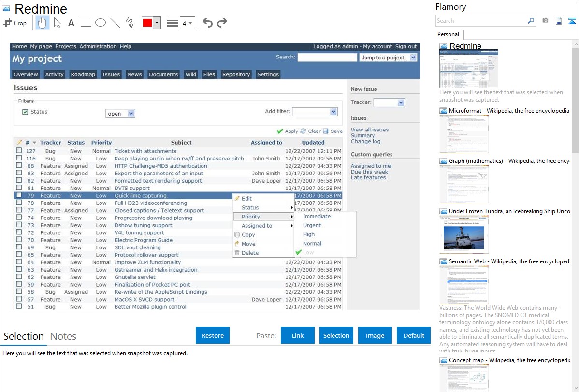Click the undo arrow

(x=207, y=23)
